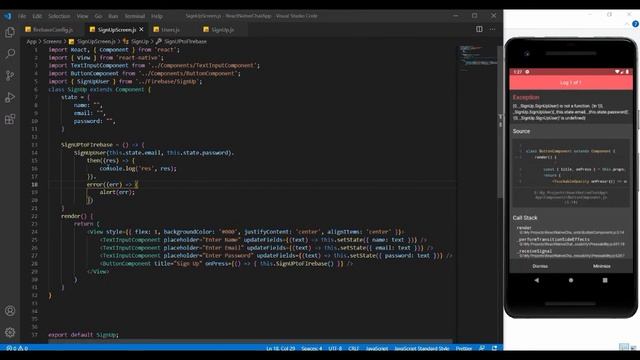This screenshot has height=360, width=640.
Task: Select JavaScript language mode in status bar
Action: [x=377, y=348]
